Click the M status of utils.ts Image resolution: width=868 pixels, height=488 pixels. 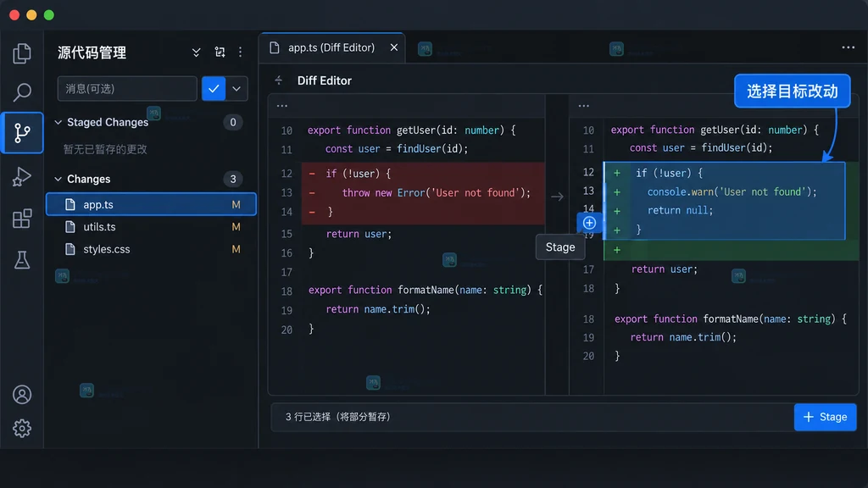click(236, 227)
